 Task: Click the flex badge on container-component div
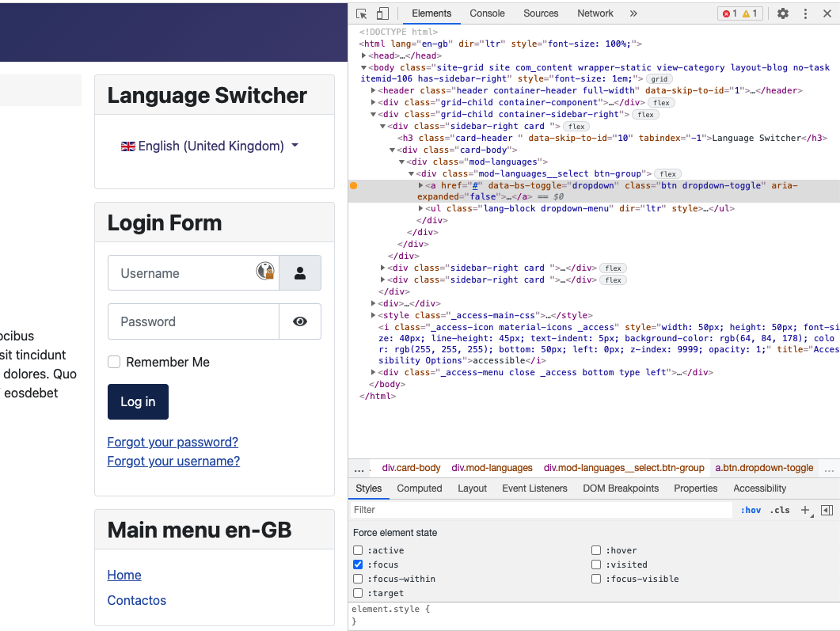[662, 102]
